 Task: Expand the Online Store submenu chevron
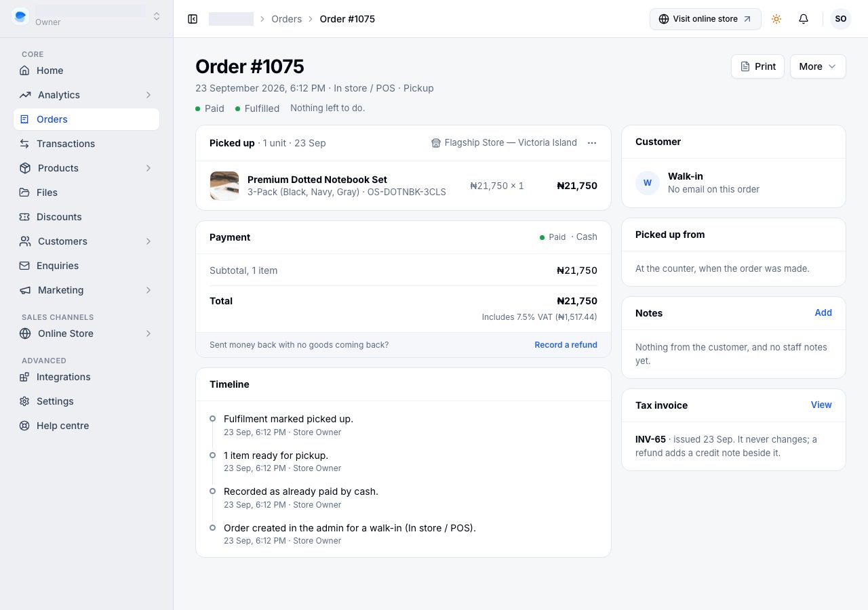[149, 333]
